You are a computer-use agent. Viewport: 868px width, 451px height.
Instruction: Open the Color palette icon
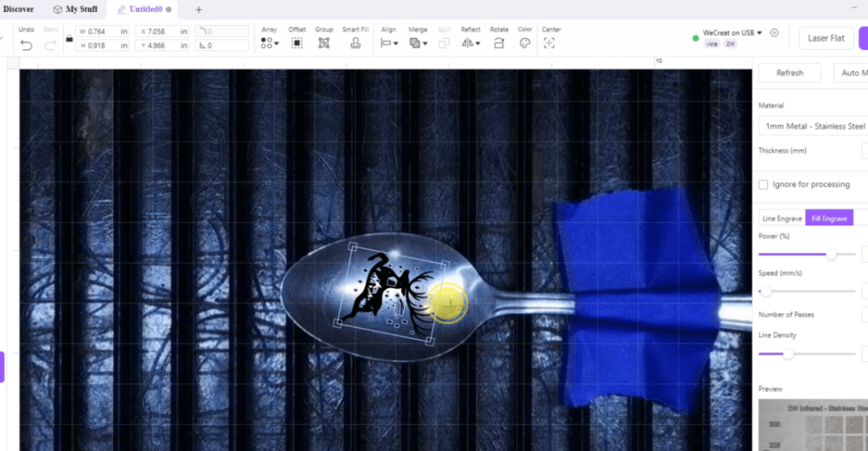click(525, 43)
